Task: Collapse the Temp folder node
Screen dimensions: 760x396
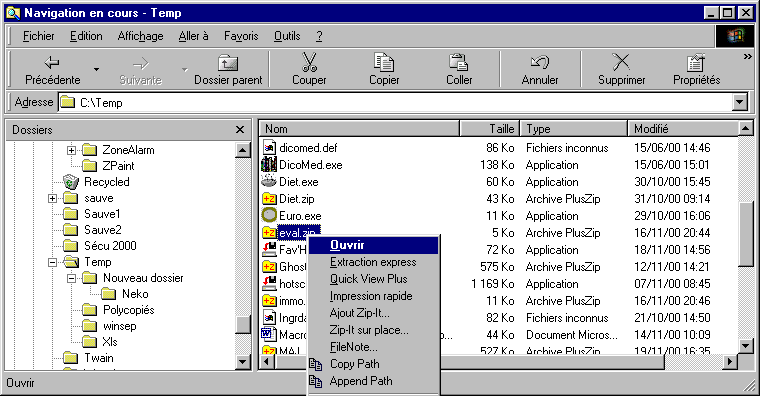Action: coord(52,262)
